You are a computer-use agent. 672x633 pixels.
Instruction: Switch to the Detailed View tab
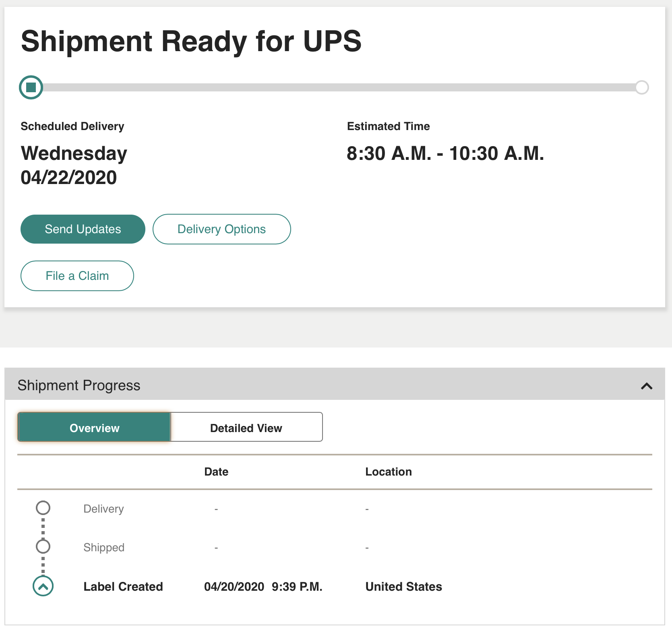click(246, 427)
